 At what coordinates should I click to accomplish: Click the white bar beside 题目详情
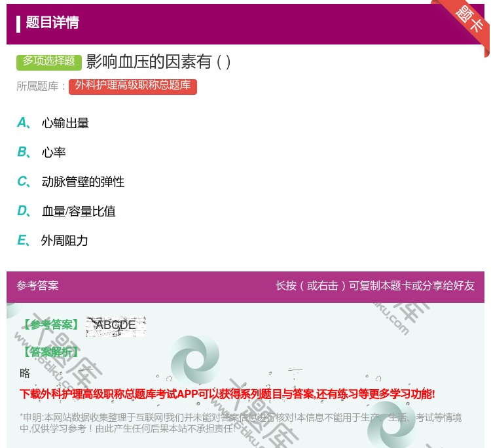coord(18,23)
